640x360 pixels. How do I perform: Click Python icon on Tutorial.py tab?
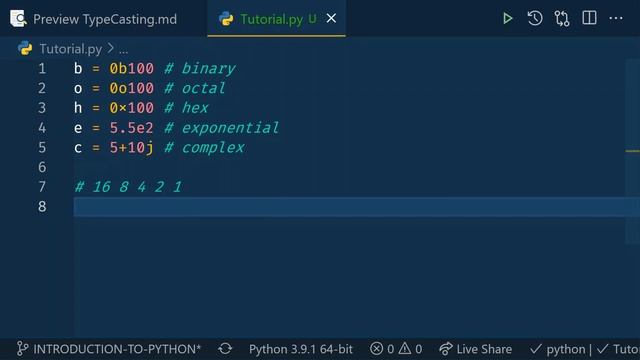(x=226, y=19)
